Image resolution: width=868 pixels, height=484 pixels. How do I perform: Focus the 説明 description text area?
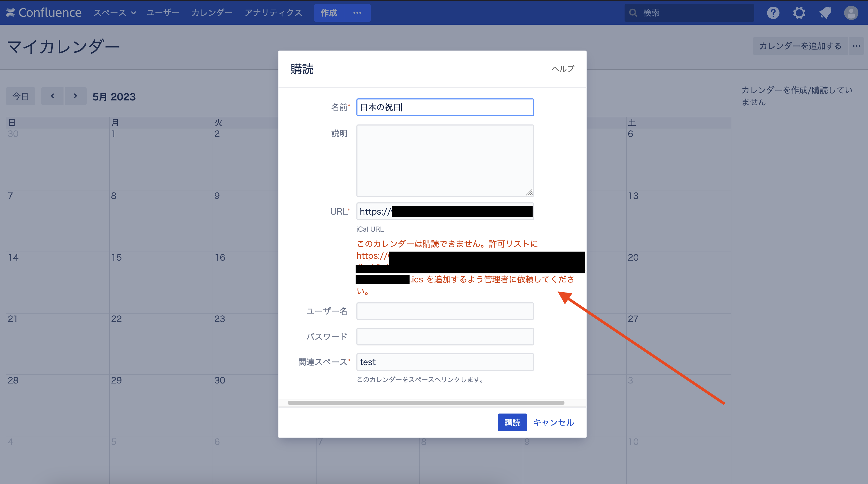point(445,161)
